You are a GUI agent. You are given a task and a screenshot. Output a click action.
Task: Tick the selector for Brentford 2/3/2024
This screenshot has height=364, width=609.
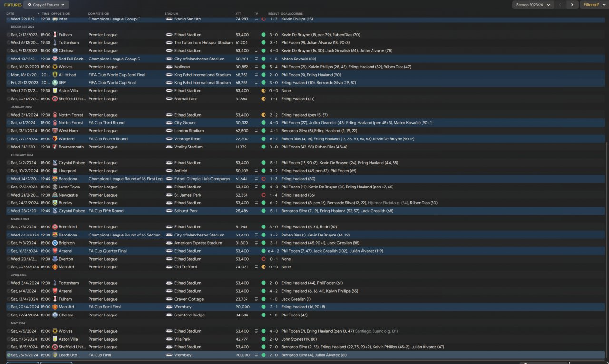point(9,227)
